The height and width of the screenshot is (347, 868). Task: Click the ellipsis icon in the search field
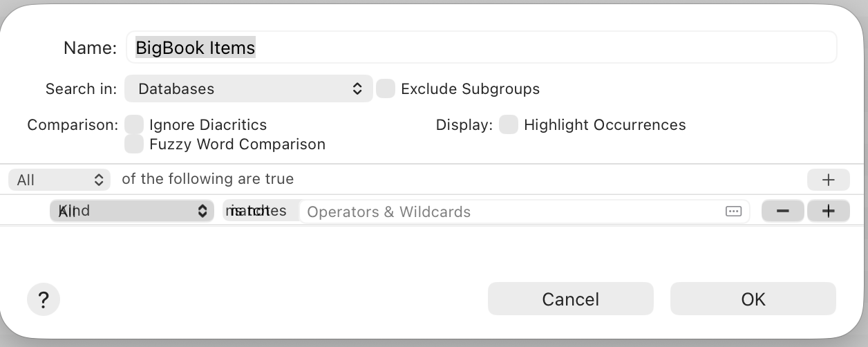tap(733, 212)
